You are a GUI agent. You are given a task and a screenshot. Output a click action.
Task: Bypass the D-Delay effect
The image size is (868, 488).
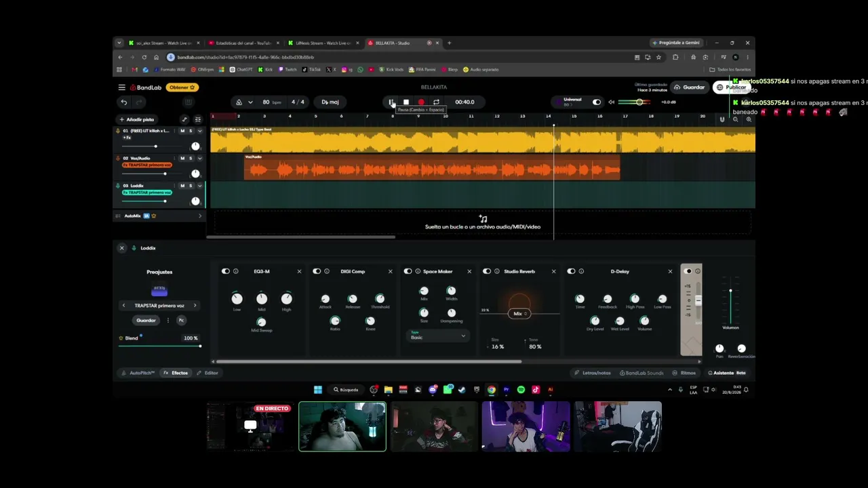coord(571,271)
